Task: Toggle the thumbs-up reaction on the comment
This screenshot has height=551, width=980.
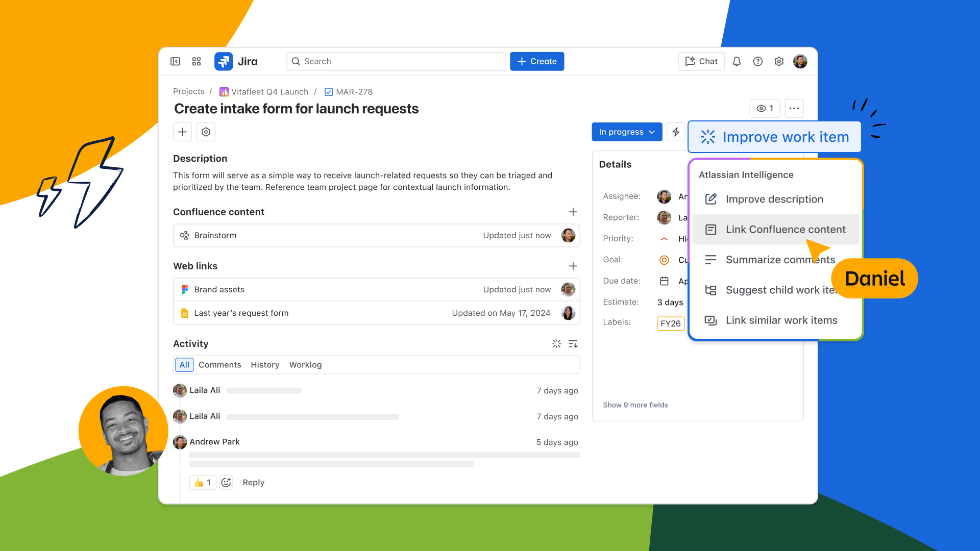Action: [x=202, y=482]
